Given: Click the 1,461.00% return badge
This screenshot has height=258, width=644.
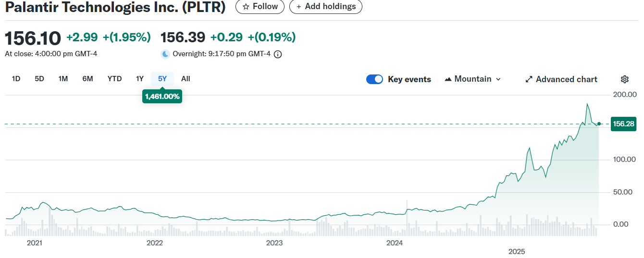Looking at the screenshot, I should pos(162,97).
